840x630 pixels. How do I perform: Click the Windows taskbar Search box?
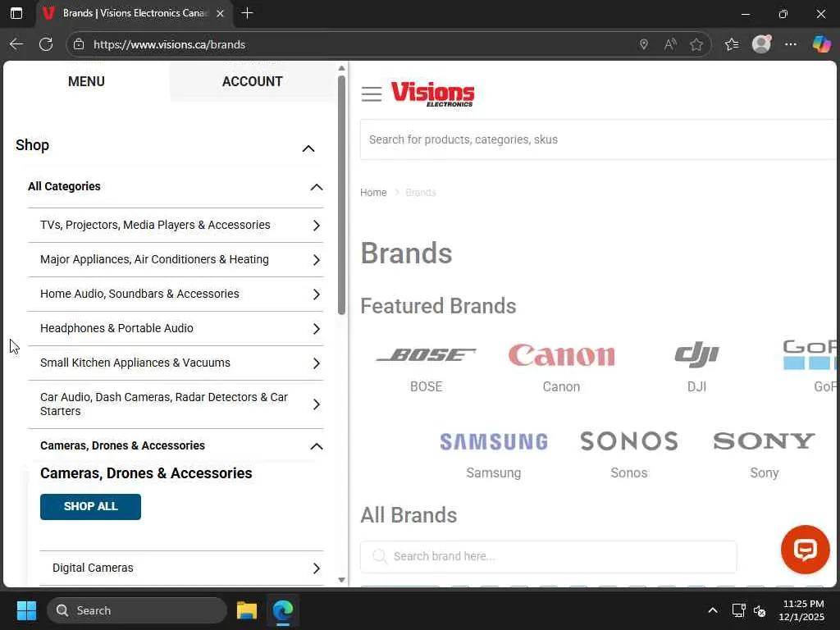click(x=137, y=610)
